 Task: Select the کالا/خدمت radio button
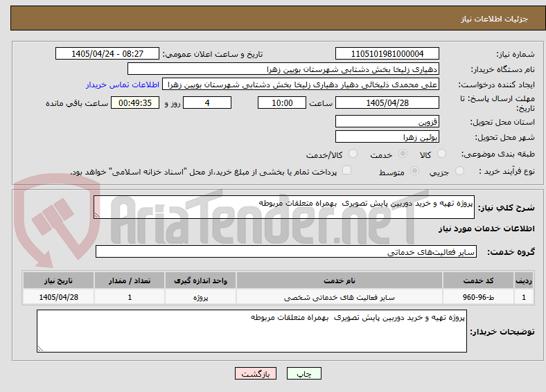tap(353, 154)
